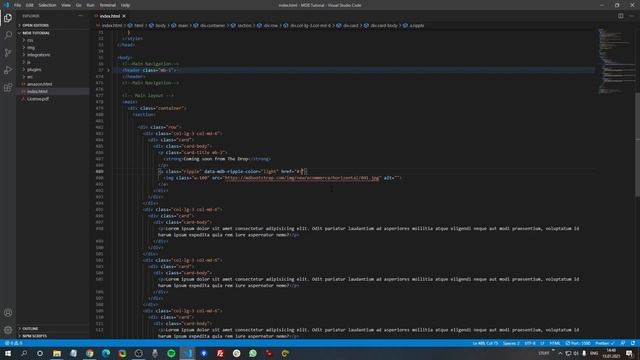Open the Search view in activity bar
The width and height of the screenshot is (640, 360).
[x=8, y=35]
